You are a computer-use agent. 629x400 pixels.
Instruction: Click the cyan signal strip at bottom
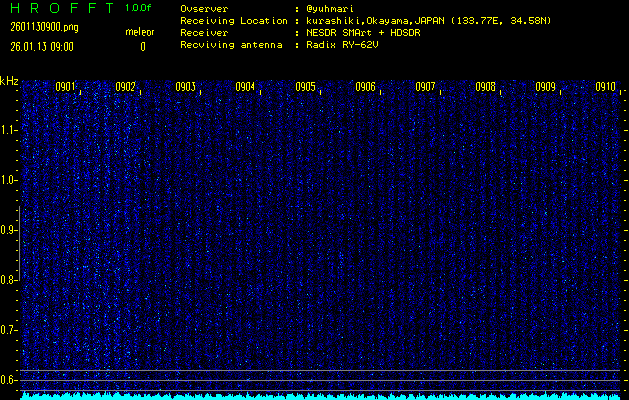[x=320, y=395]
